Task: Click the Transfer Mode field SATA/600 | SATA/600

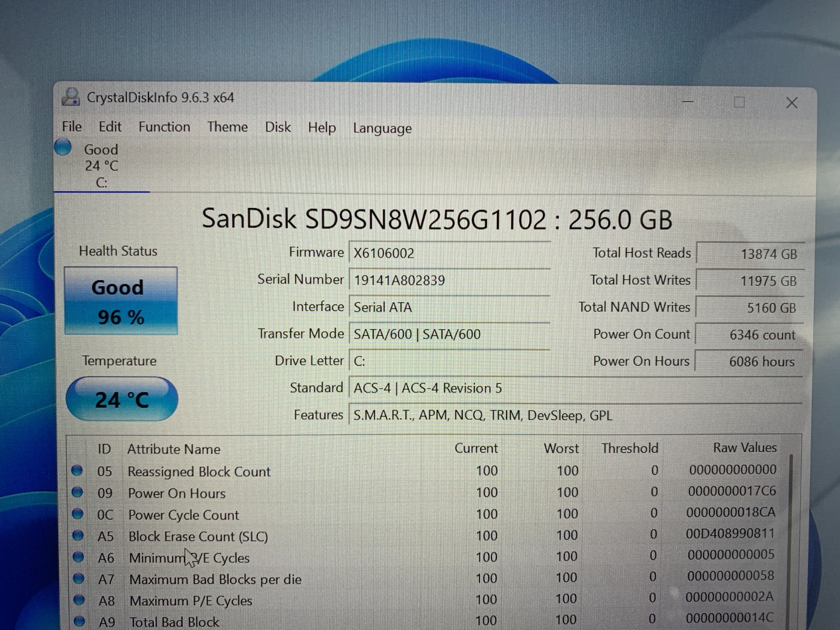Action: (449, 334)
